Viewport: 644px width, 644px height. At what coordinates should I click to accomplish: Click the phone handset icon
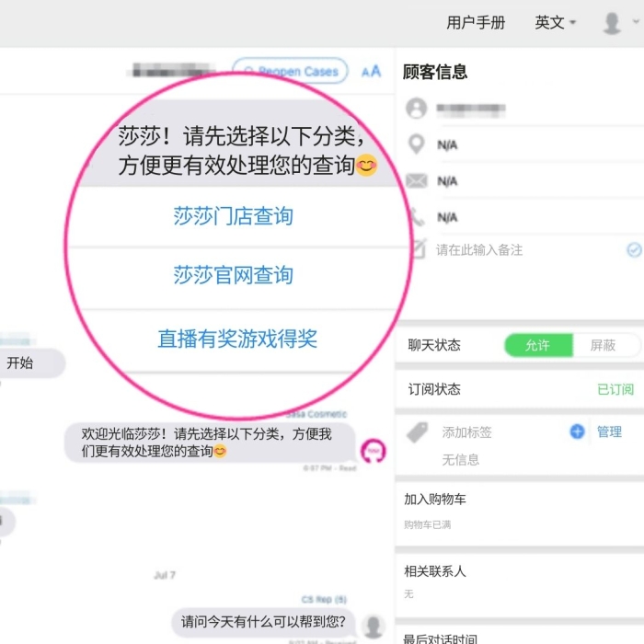click(x=418, y=216)
